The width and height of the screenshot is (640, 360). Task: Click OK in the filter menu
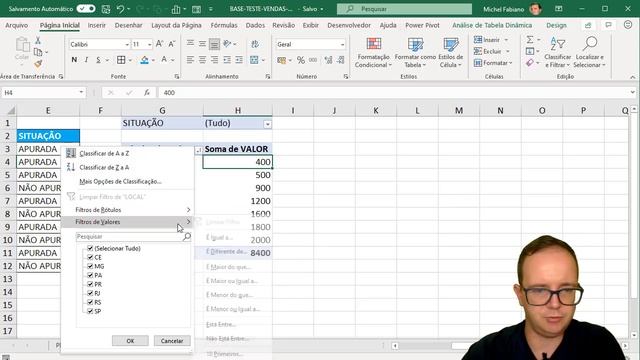click(130, 341)
